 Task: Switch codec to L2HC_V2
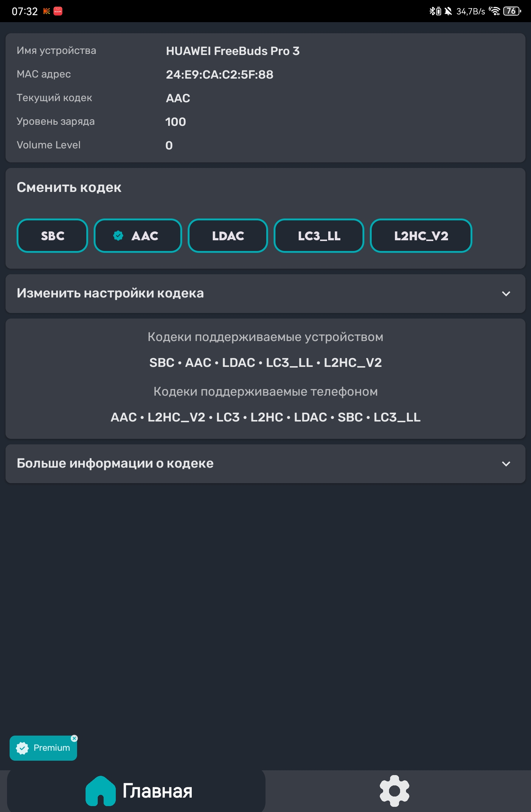coord(421,236)
